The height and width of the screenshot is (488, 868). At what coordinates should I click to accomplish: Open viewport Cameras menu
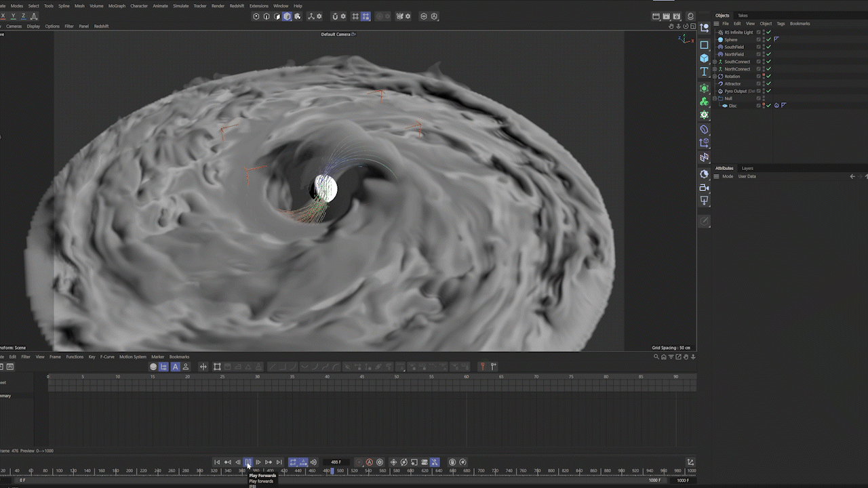click(x=14, y=26)
